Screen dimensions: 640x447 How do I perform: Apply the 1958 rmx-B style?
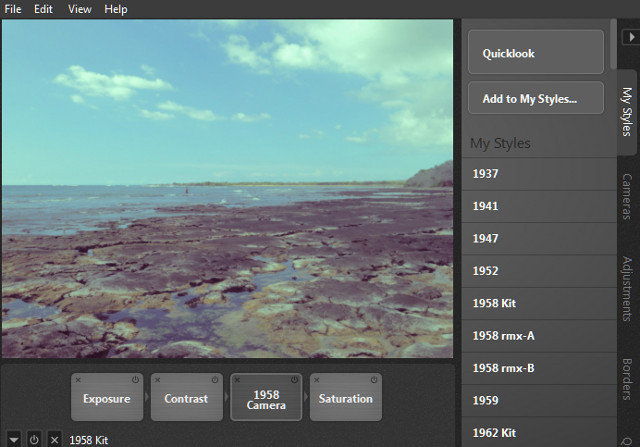pos(539,368)
